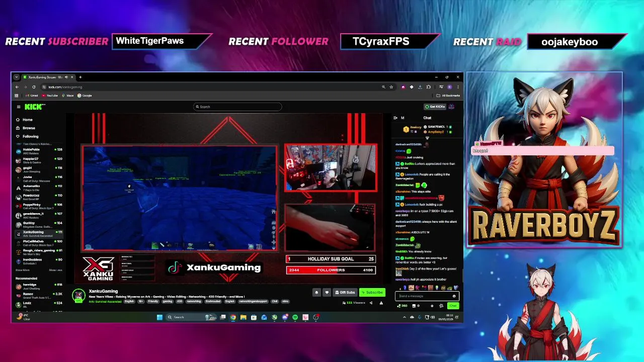The width and height of the screenshot is (644, 362).
Task: Click the Windows taskbar Search box
Action: point(191,317)
